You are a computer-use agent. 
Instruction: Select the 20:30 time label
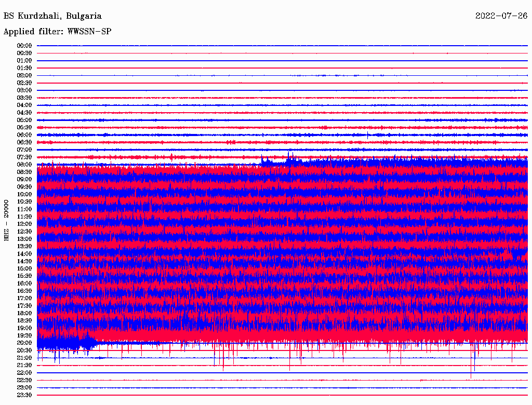[24, 350]
